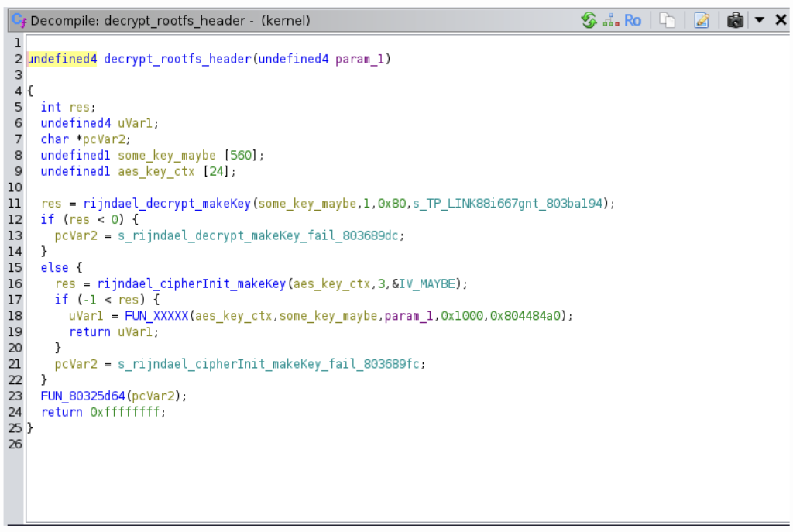Click the Ro read-only toggle icon
Image resolution: width=793 pixels, height=532 pixels.
[633, 20]
